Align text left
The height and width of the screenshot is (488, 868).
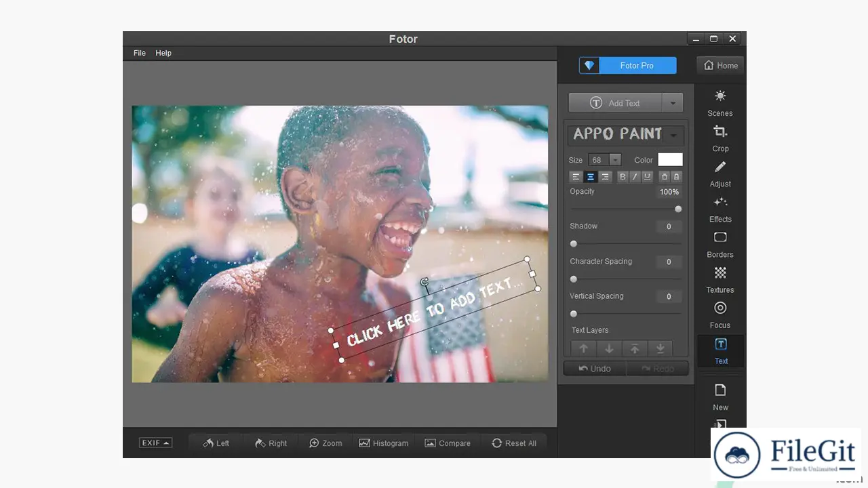(576, 177)
